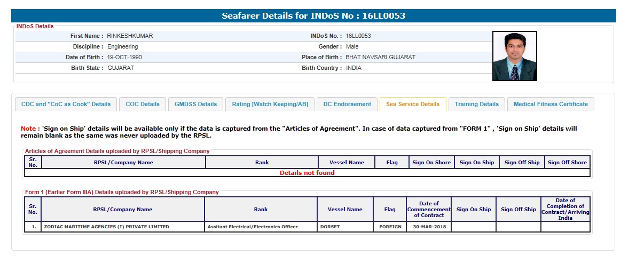The image size is (644, 256).
Task: Click the Sign On Shore column header
Action: [431, 163]
